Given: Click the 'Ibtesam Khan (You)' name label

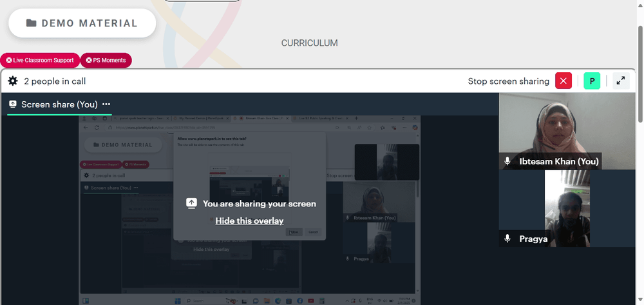Looking at the screenshot, I should coord(558,162).
